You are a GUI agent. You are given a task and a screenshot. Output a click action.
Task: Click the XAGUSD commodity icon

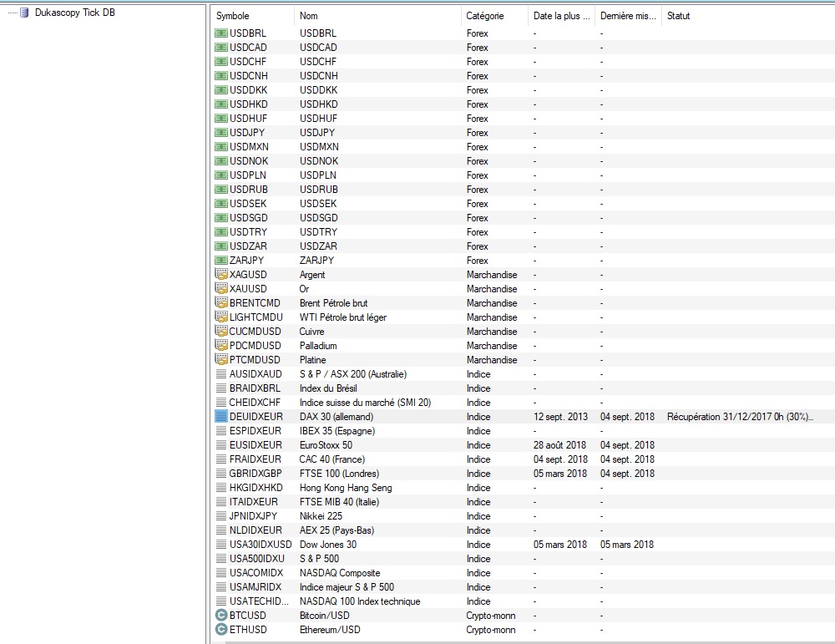coord(221,274)
